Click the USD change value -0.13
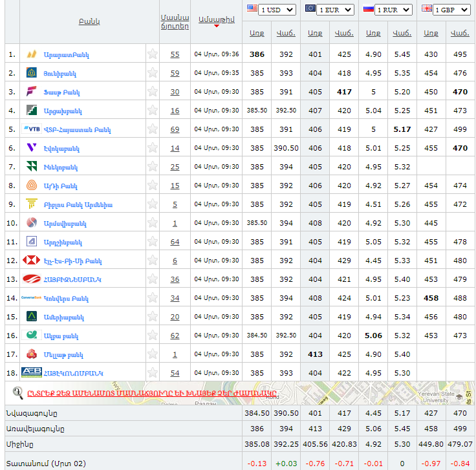Image resolution: width=476 pixels, height=470 pixels. point(257,464)
